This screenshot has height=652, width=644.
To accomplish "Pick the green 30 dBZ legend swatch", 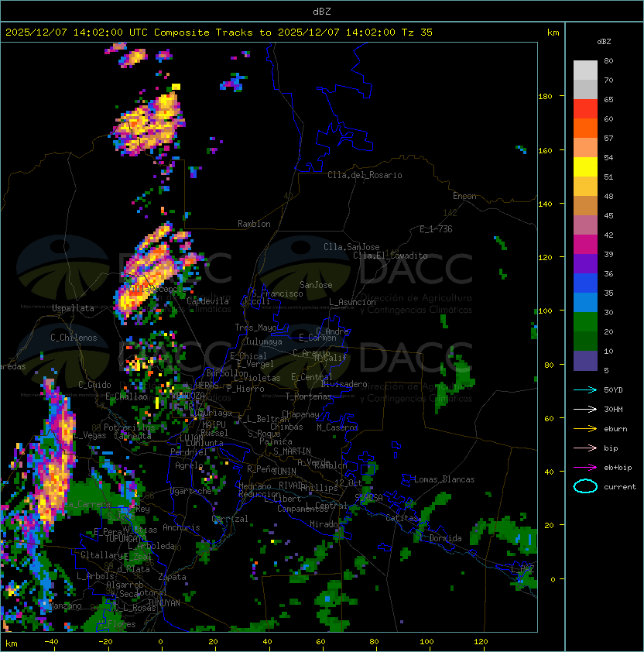I will (585, 322).
